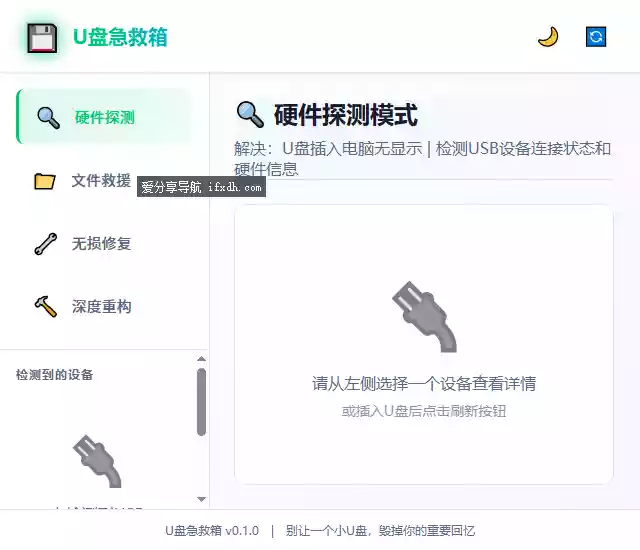Viewport: 640px width, 550px height.
Task: Click the USB plug icon in device list
Action: [x=97, y=461]
